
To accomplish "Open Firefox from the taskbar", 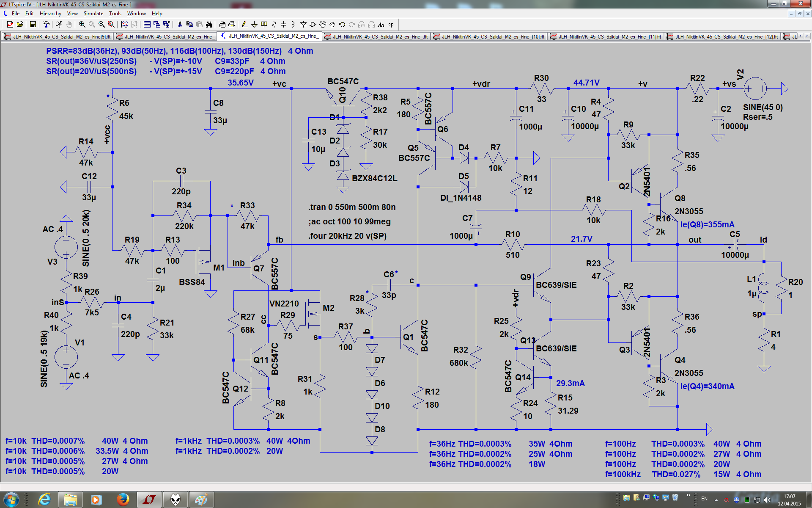I will pyautogui.click(x=123, y=500).
